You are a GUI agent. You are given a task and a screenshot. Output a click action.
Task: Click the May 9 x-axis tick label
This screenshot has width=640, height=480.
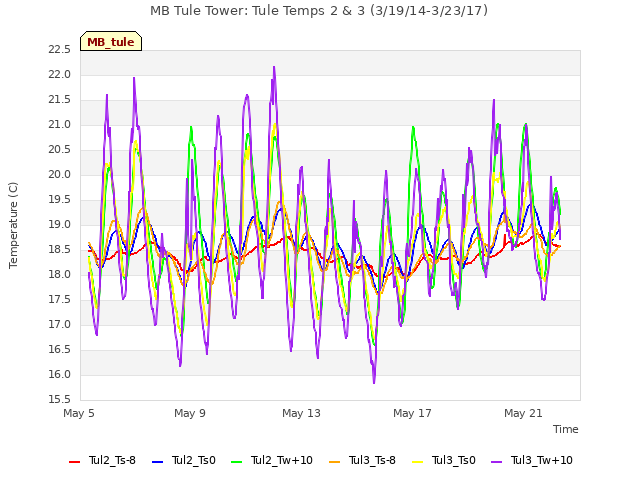[x=190, y=413]
